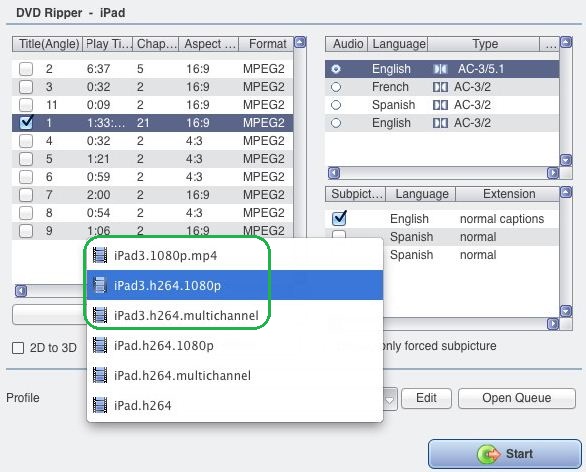
Task: Check title 2 with play time 6:37
Action: (x=26, y=69)
